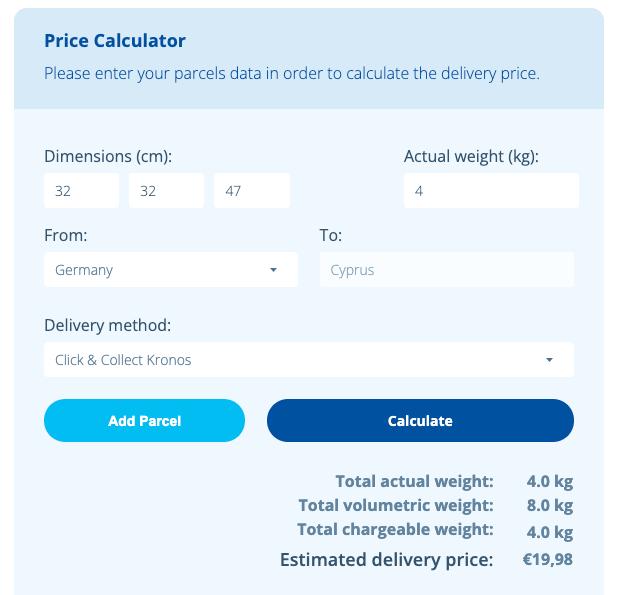This screenshot has width=628, height=595.
Task: Click the middle dimension input field
Action: point(166,191)
